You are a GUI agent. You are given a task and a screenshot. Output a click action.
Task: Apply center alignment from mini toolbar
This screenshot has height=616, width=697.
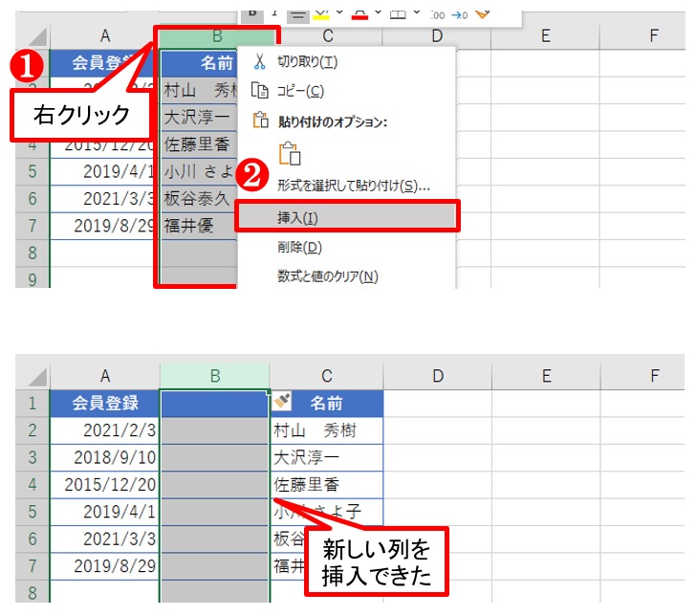tap(298, 16)
